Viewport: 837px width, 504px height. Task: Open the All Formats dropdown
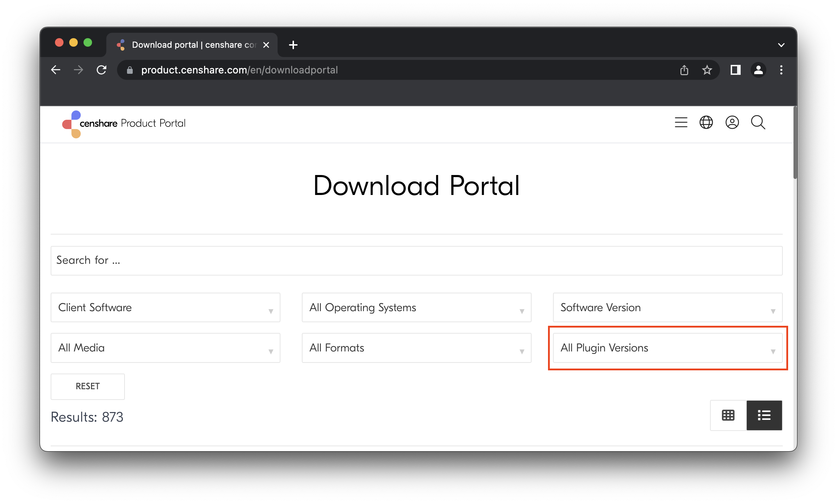416,348
